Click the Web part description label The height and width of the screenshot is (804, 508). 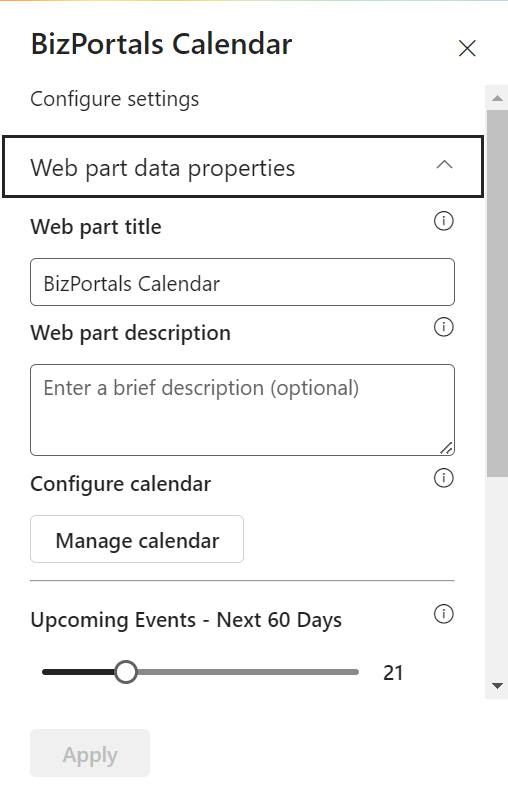pos(131,333)
